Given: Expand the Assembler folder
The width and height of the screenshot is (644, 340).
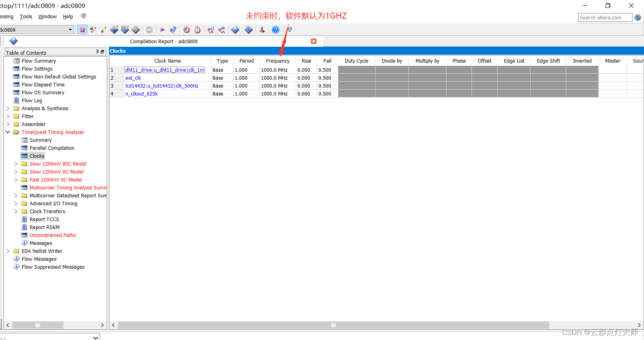Looking at the screenshot, I should (x=8, y=124).
